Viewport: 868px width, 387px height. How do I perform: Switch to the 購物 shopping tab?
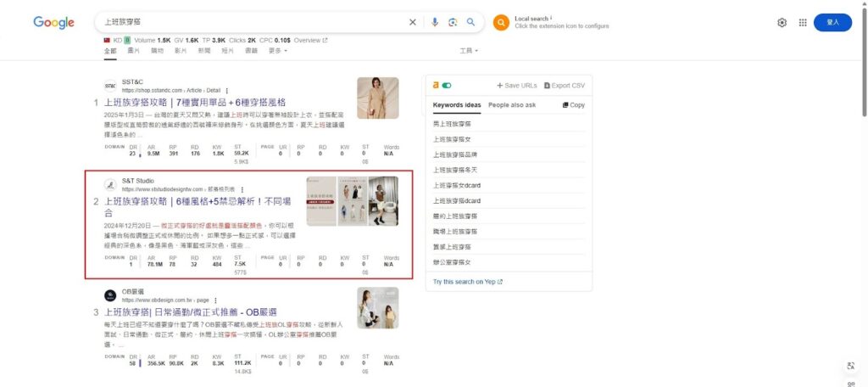157,50
